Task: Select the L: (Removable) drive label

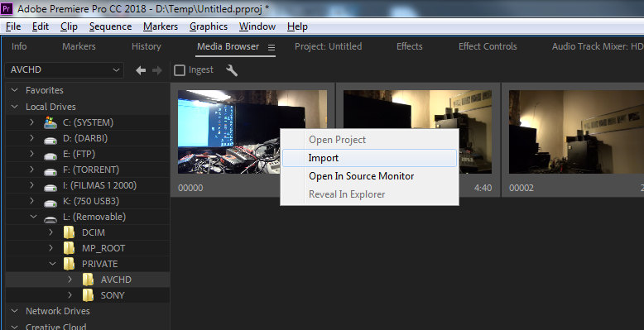Action: click(94, 217)
